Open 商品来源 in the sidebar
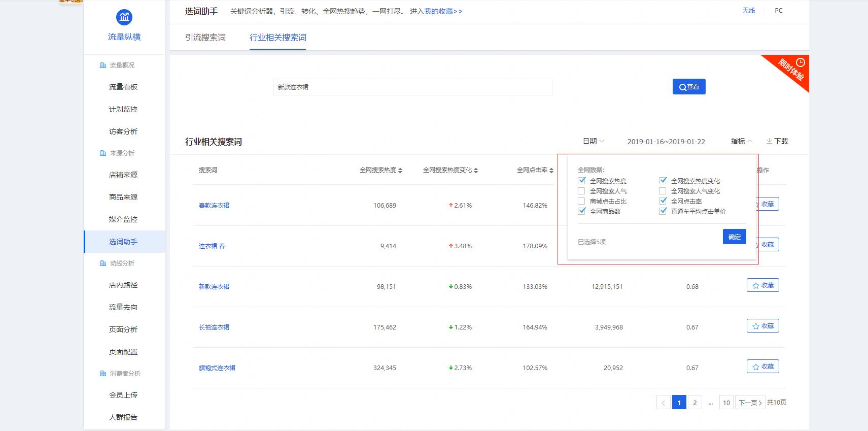Image resolution: width=868 pixels, height=431 pixels. [x=123, y=197]
